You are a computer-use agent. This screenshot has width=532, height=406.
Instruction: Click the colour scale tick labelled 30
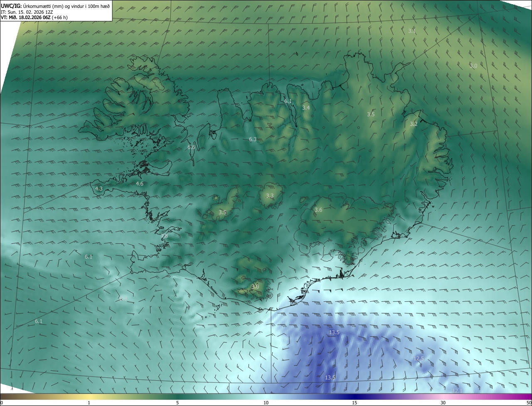(443, 403)
